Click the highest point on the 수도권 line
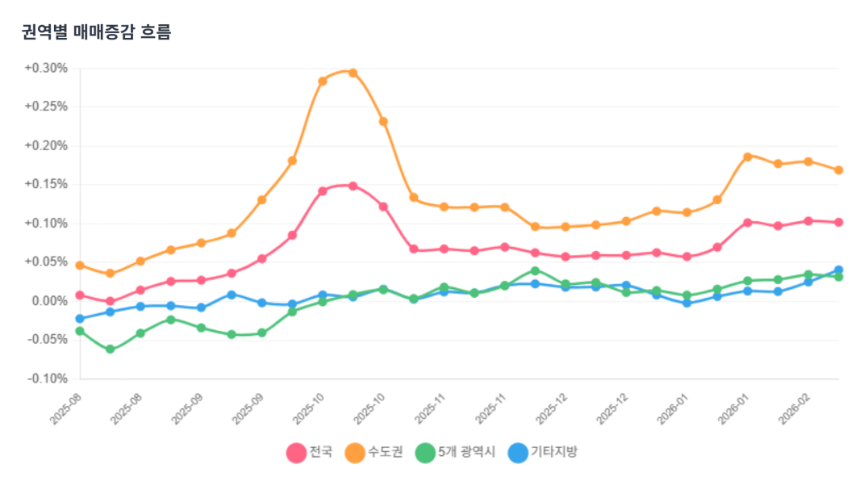Screen dimensions: 868x502 coord(353,73)
